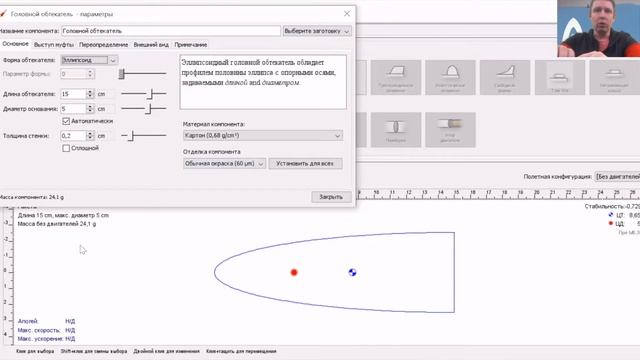Click the cm unit of Толщина стенки
The image size is (640, 360).
click(101, 136)
